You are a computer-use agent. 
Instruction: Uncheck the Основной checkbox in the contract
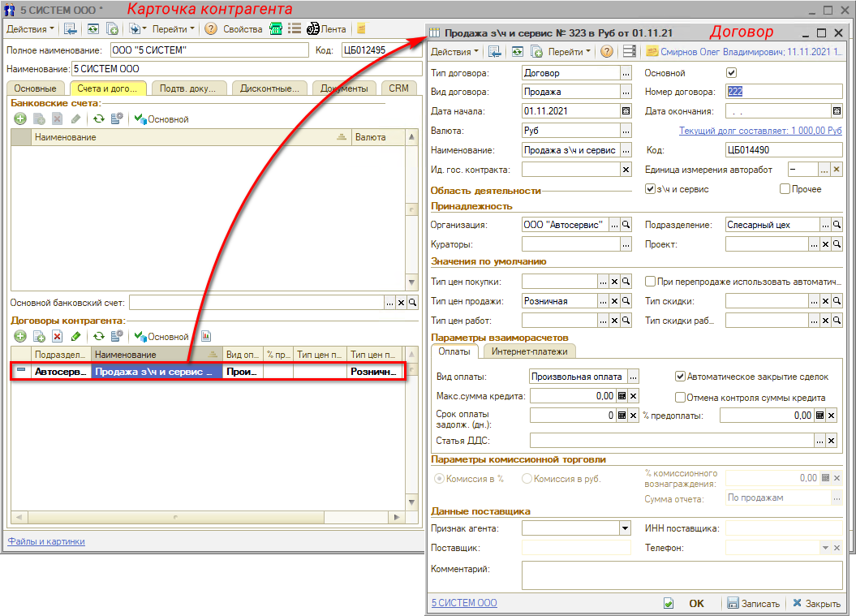[731, 73]
